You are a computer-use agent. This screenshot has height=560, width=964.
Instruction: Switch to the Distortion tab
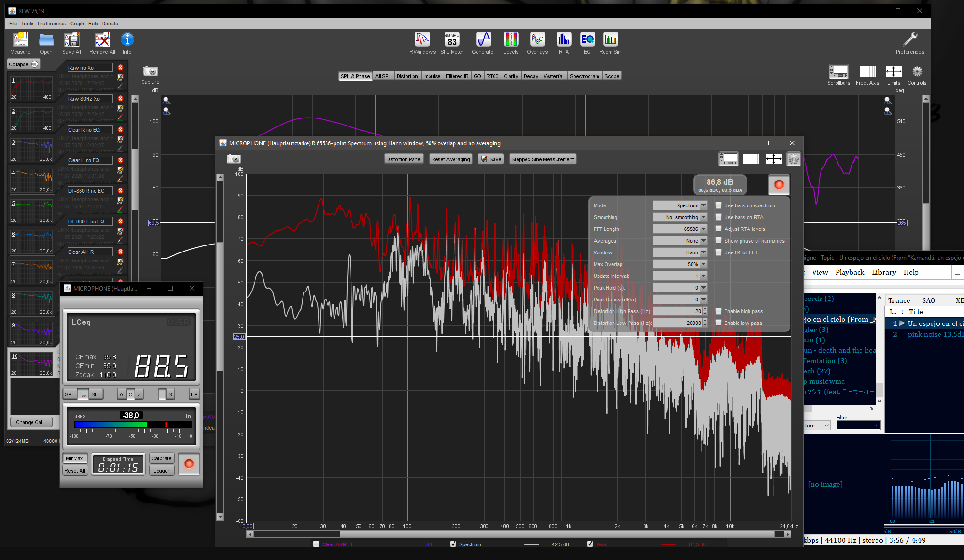(407, 76)
